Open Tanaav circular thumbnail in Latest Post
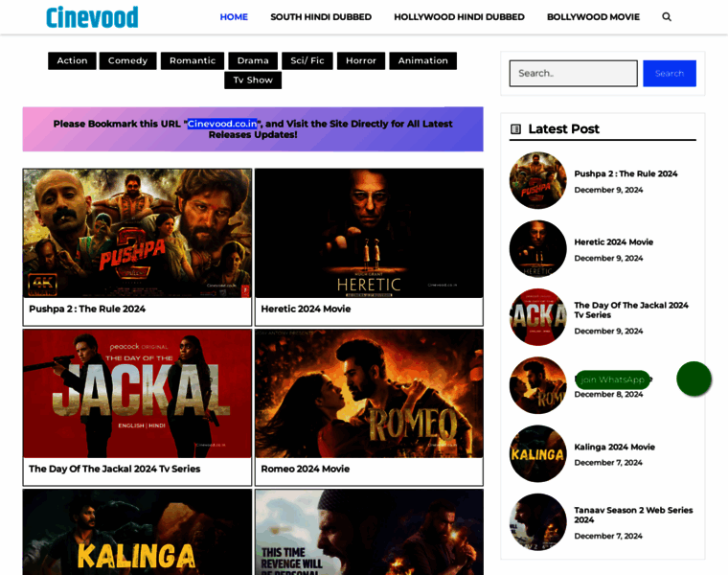The height and width of the screenshot is (575, 728). pyautogui.click(x=538, y=522)
